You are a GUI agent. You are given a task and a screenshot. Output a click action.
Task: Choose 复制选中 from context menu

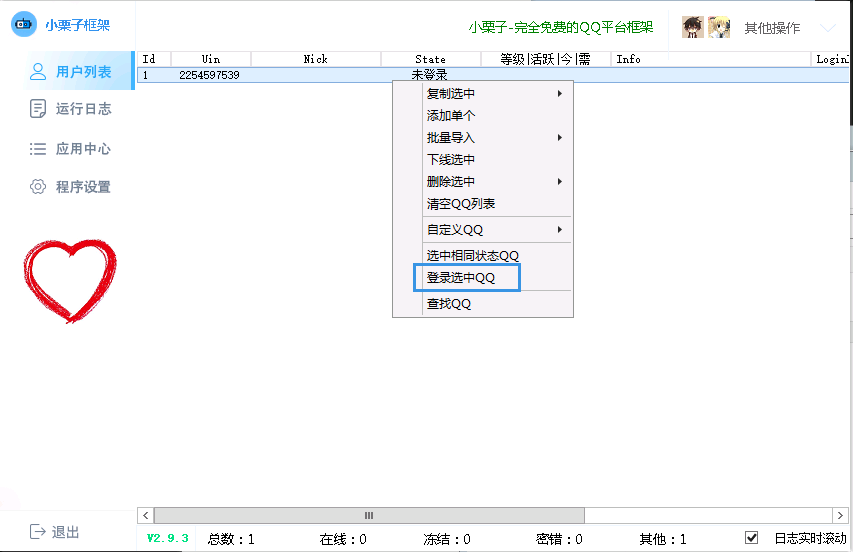coord(450,94)
